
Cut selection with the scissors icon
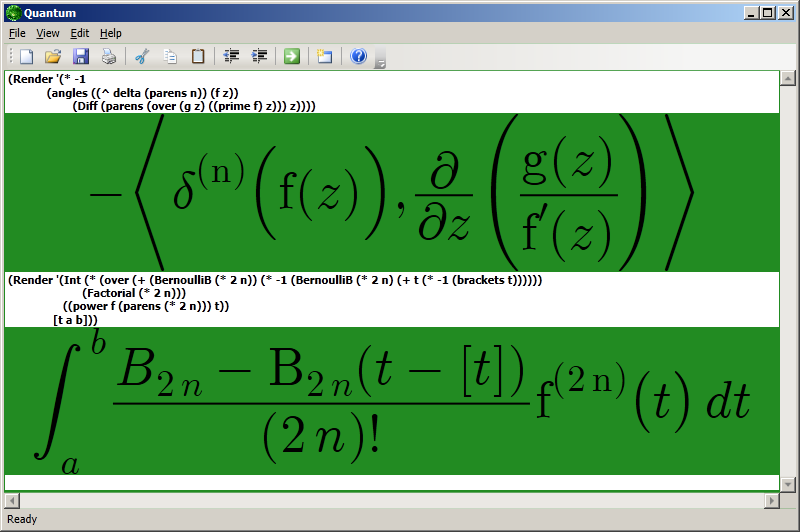click(142, 56)
